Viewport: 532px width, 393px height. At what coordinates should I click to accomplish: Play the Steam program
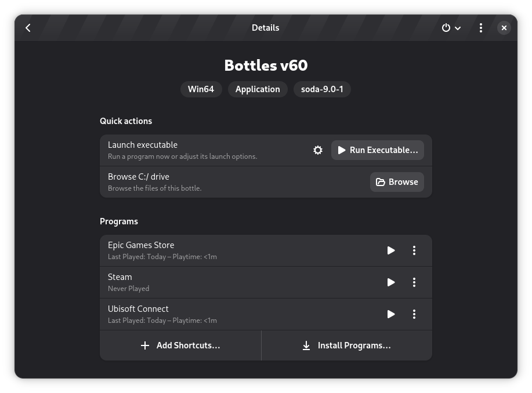[x=391, y=282]
